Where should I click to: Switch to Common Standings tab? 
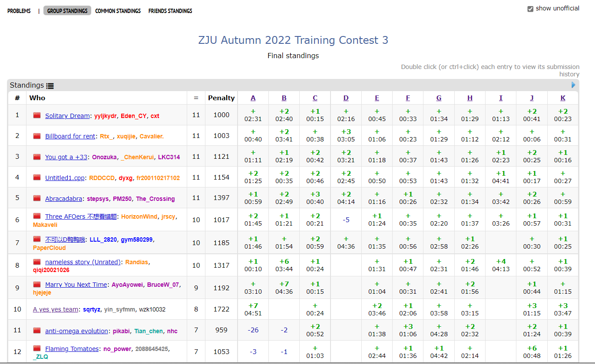pos(118,11)
